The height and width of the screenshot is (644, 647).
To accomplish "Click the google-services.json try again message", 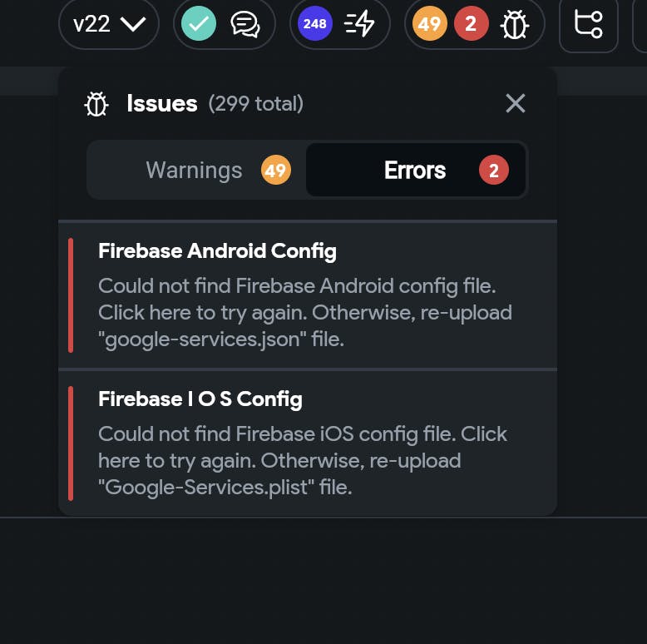I will [x=305, y=313].
